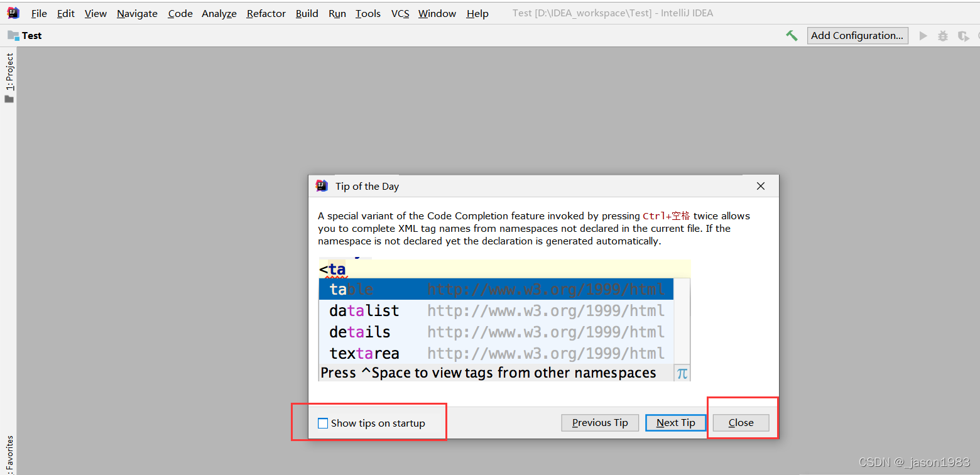Click the Ctrl+空格 shortcut text in tip
The height and width of the screenshot is (475, 980).
tap(666, 216)
